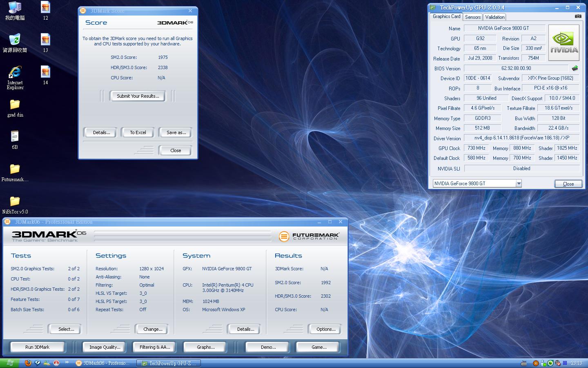Viewport: 588px width, 368px height.
Task: Open the Recycle Bin desktop icon
Action: [x=15, y=43]
